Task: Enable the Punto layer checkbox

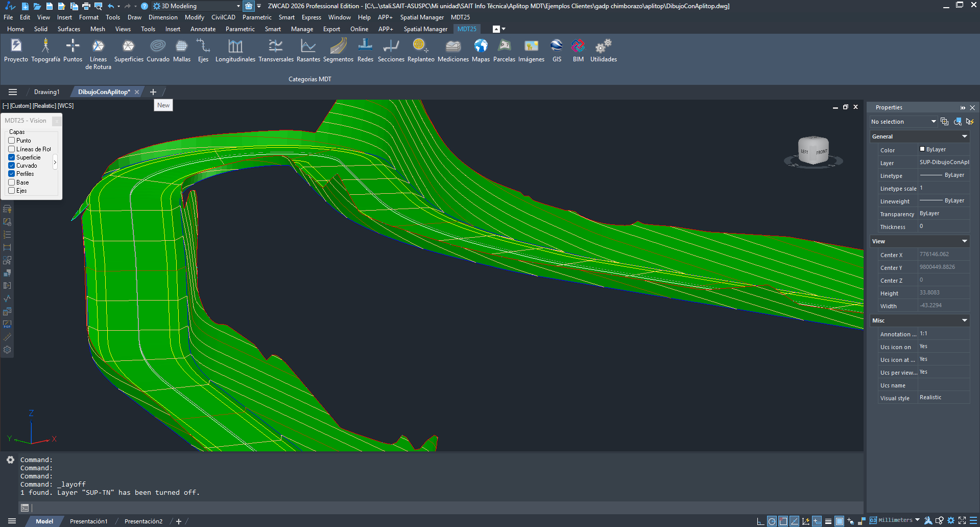Action: click(11, 140)
